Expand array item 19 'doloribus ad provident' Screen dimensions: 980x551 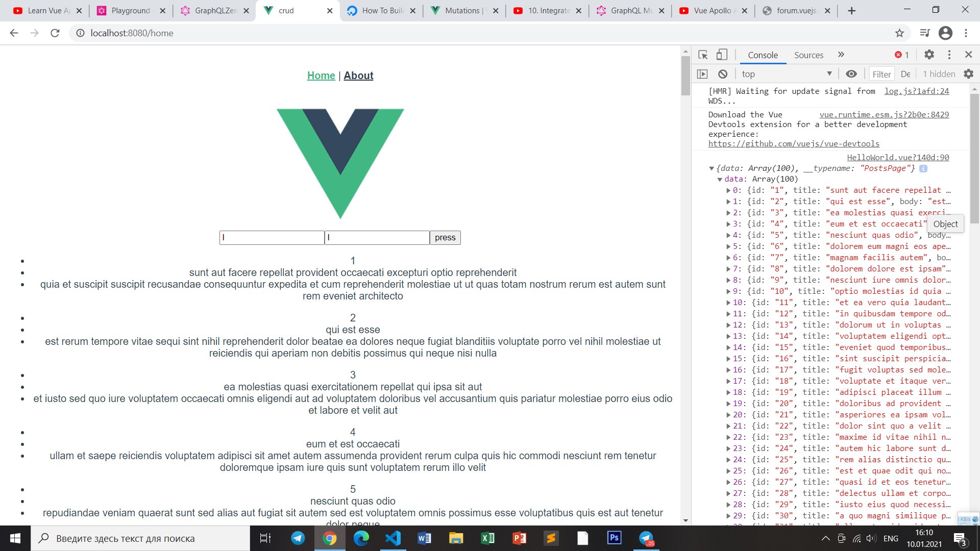[729, 404]
